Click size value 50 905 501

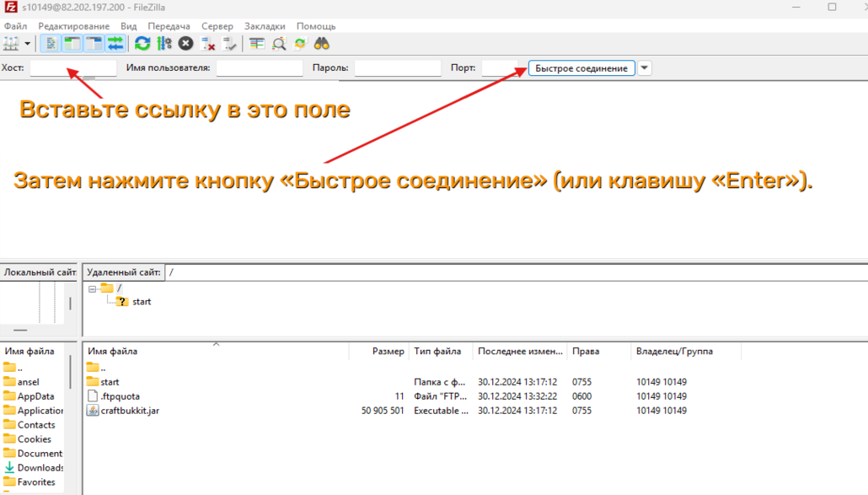point(383,411)
